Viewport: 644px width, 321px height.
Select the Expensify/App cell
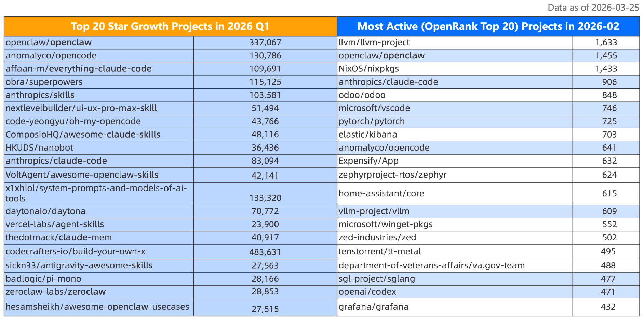pyautogui.click(x=455, y=161)
